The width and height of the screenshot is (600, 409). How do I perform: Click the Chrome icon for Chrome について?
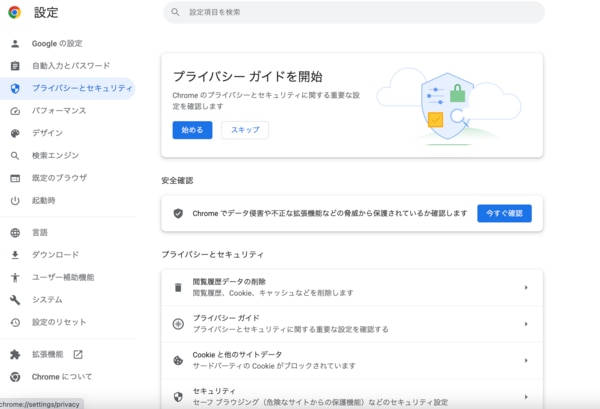pos(15,377)
